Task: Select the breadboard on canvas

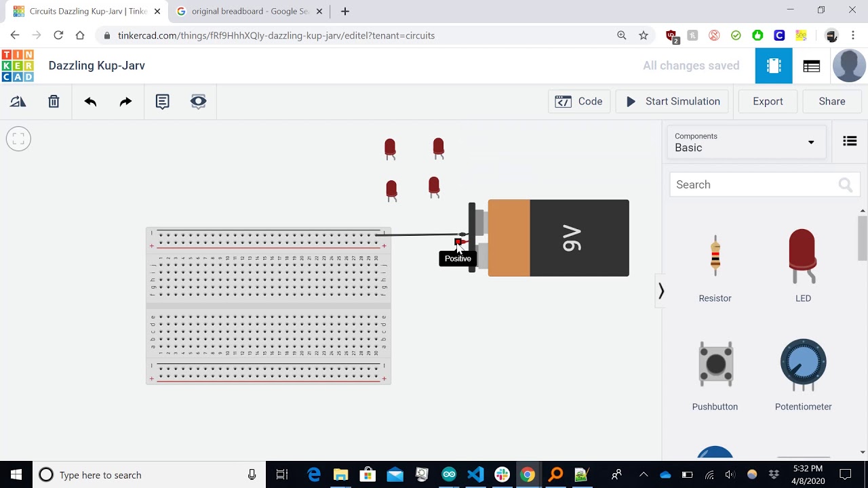Action: click(269, 306)
